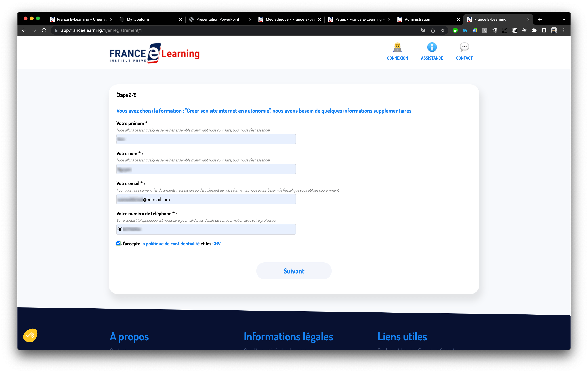The width and height of the screenshot is (588, 373).
Task: Click the 'A propos' footer heading
Action: pos(129,337)
